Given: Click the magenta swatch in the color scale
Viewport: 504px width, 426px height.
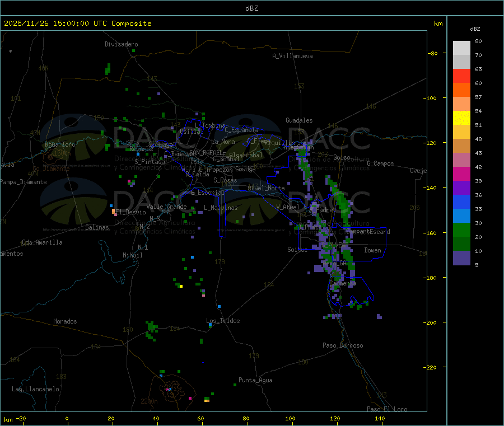Looking at the screenshot, I should point(461,174).
